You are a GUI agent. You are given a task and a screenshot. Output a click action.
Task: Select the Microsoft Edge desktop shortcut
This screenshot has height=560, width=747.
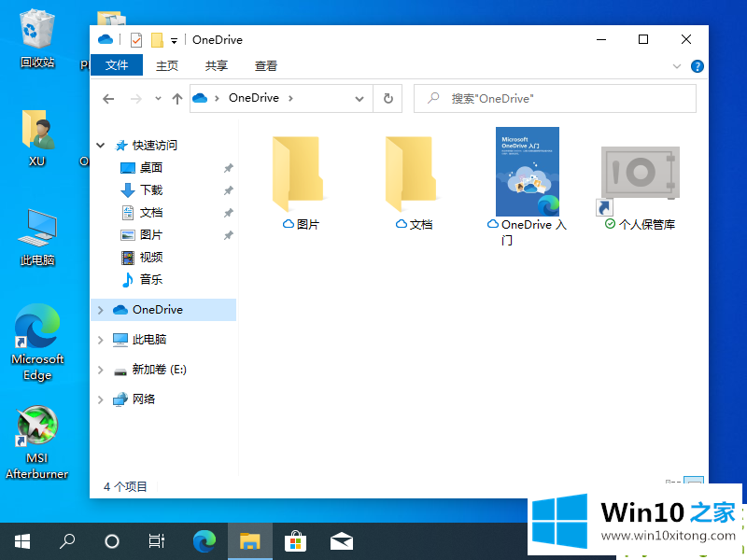(x=37, y=343)
